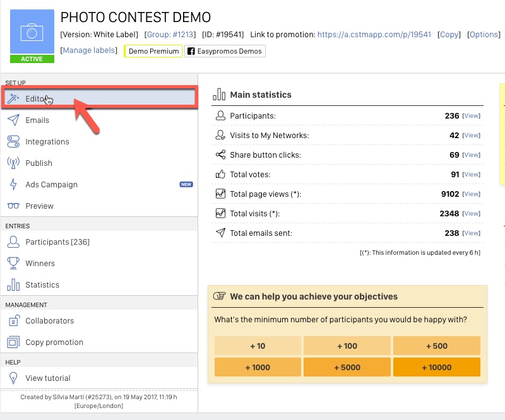Click the Ads Campaign lightning icon
The width and height of the screenshot is (505, 420).
click(13, 184)
